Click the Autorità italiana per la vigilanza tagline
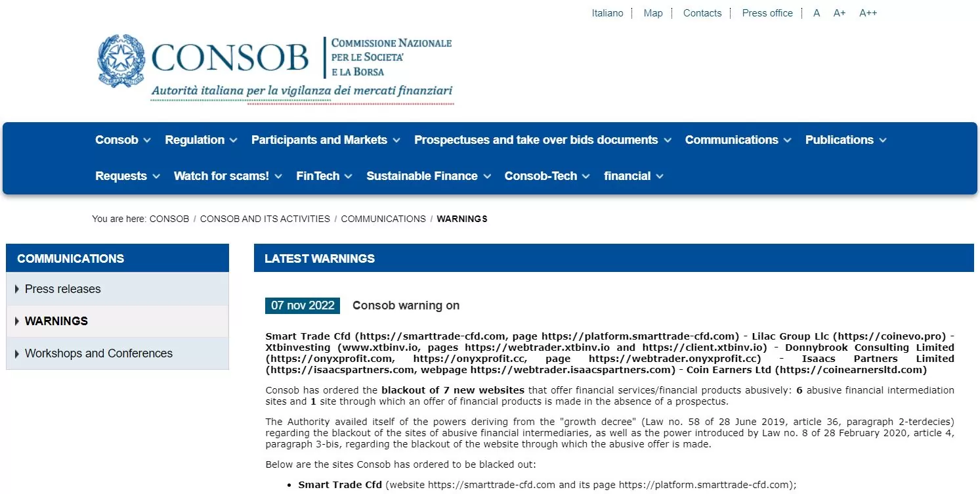This screenshot has width=980, height=494. pos(302,91)
